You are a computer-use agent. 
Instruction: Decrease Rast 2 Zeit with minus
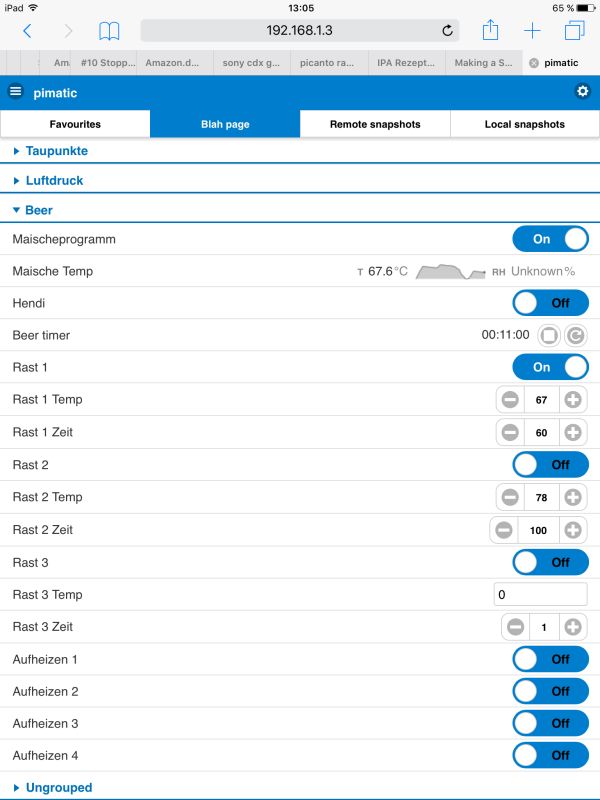[x=504, y=530]
